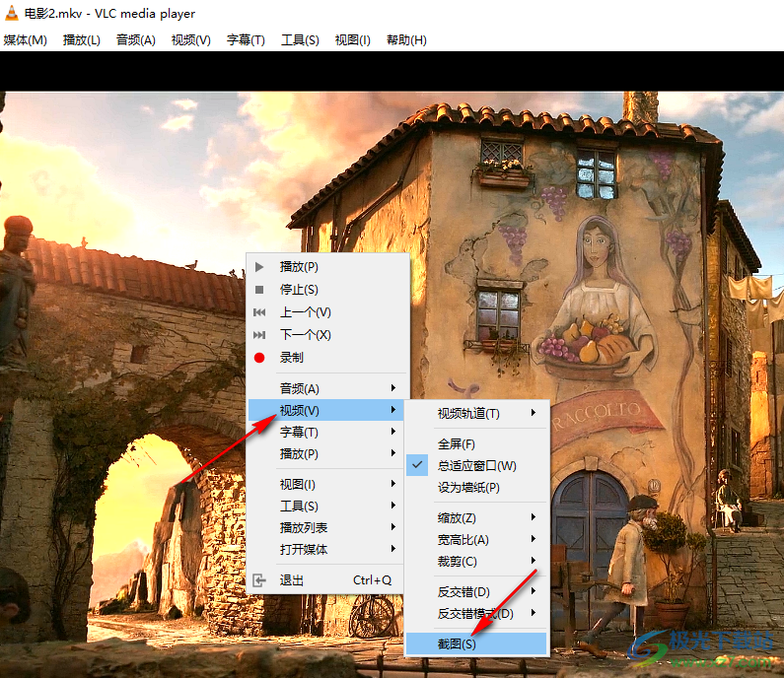Open the 视频(V) menu in menu bar
This screenshot has height=678, width=784.
pyautogui.click(x=190, y=40)
